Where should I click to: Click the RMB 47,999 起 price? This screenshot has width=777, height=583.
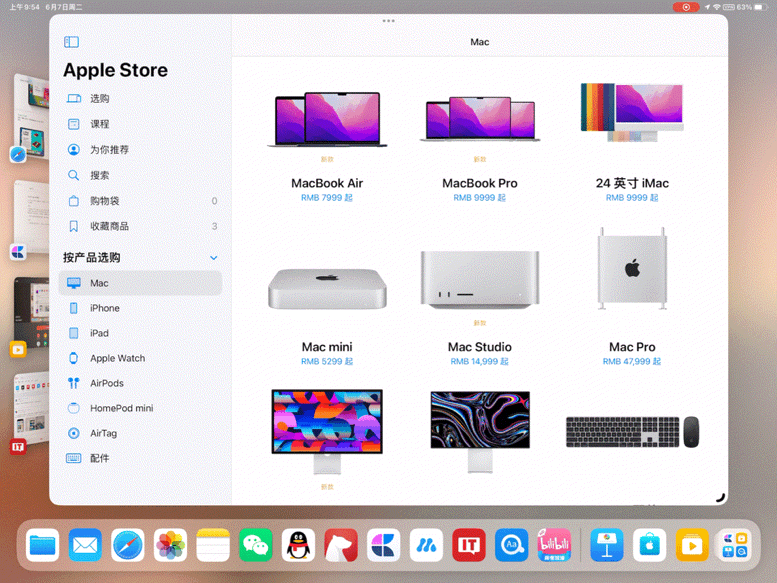(632, 362)
